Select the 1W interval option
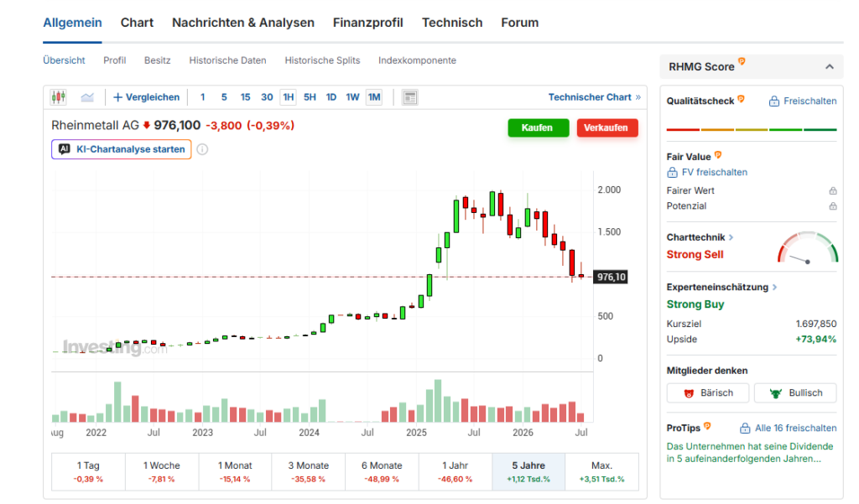859x504 pixels. pos(352,97)
